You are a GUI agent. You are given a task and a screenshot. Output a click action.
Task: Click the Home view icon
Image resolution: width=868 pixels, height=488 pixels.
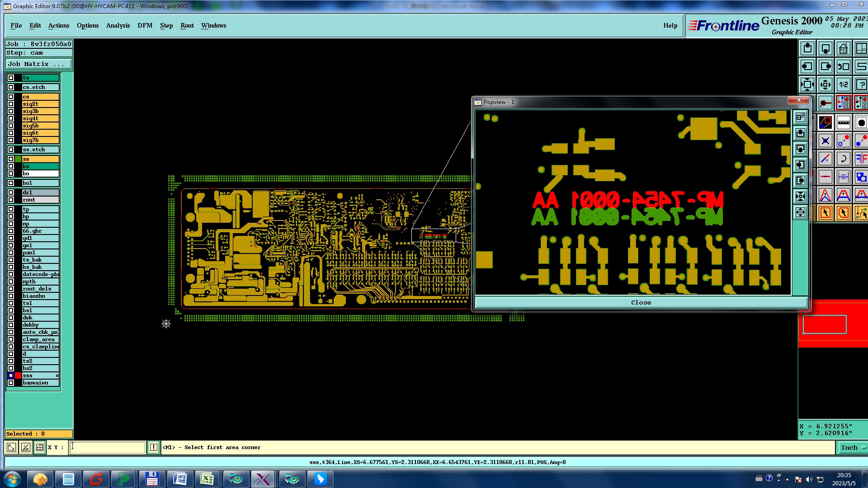pos(843,48)
